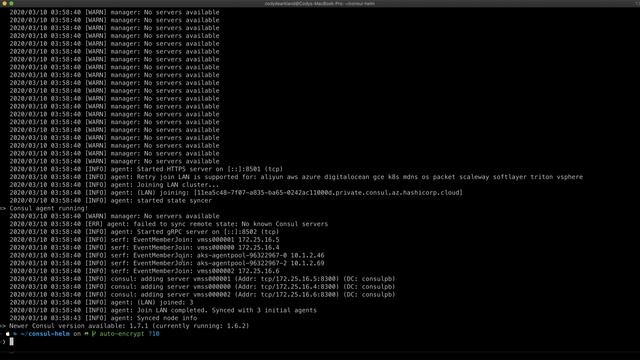Screen dimensions: 640x360
Task: Click the 'Started gRPC server on [::]:8502' line
Action: [144, 232]
